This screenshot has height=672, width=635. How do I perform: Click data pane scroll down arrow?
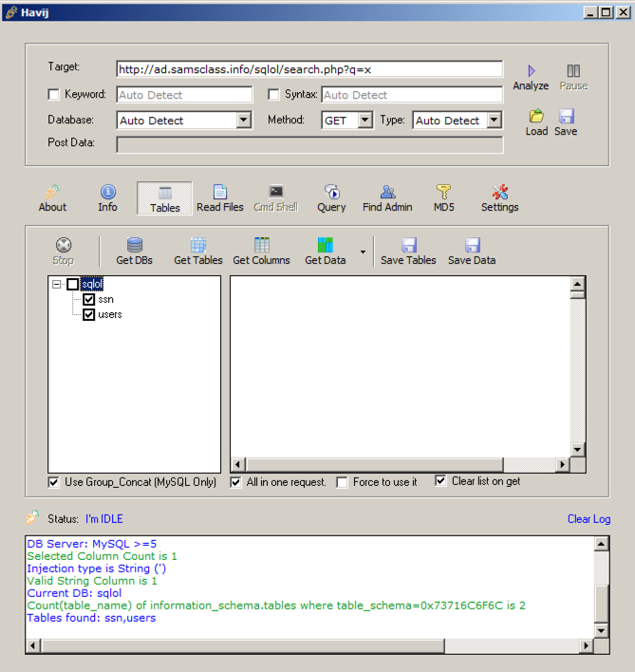(578, 450)
